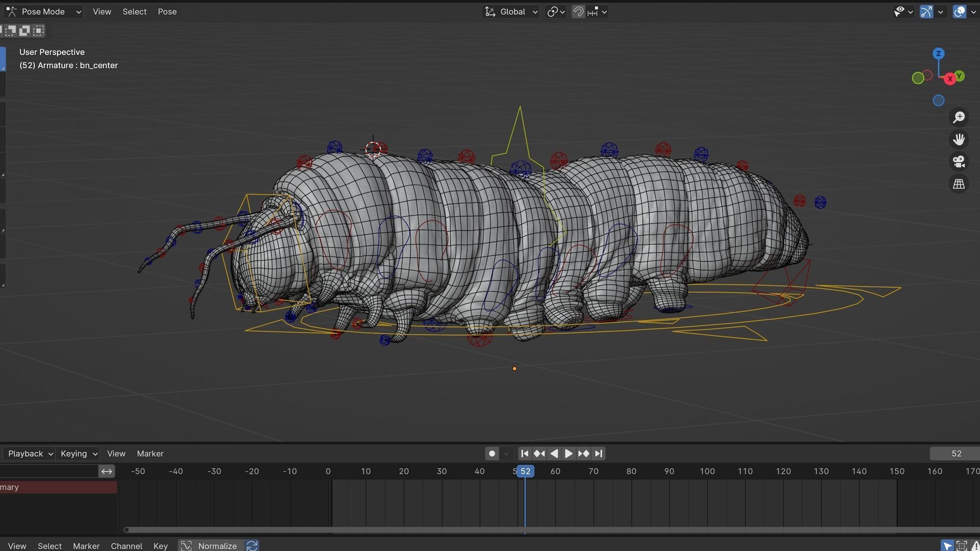Toggle show gizmo button
980x551 pixels.
[926, 11]
